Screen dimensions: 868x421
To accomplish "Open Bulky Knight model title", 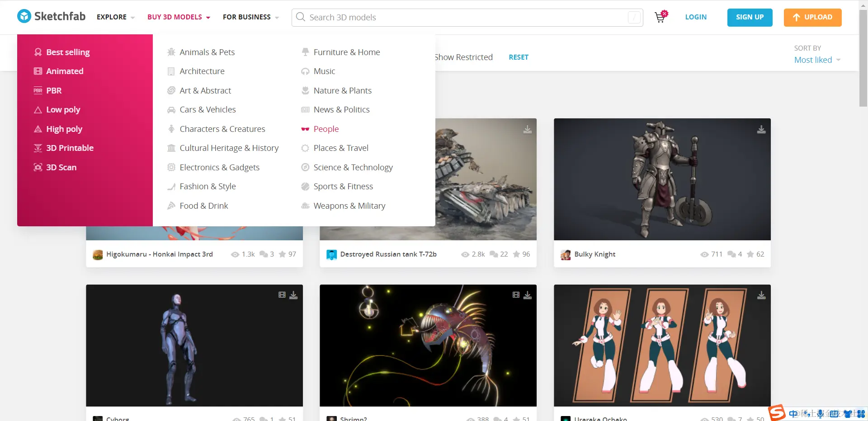I will click(x=595, y=254).
